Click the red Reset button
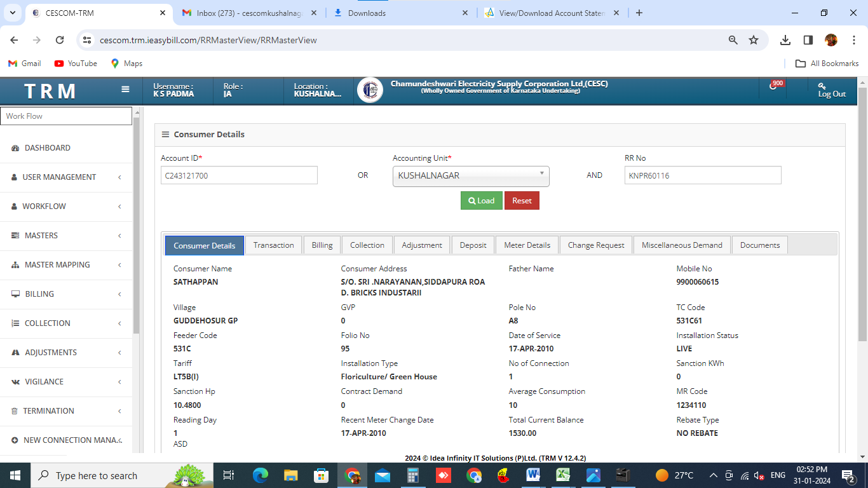The width and height of the screenshot is (868, 488). [x=522, y=201]
